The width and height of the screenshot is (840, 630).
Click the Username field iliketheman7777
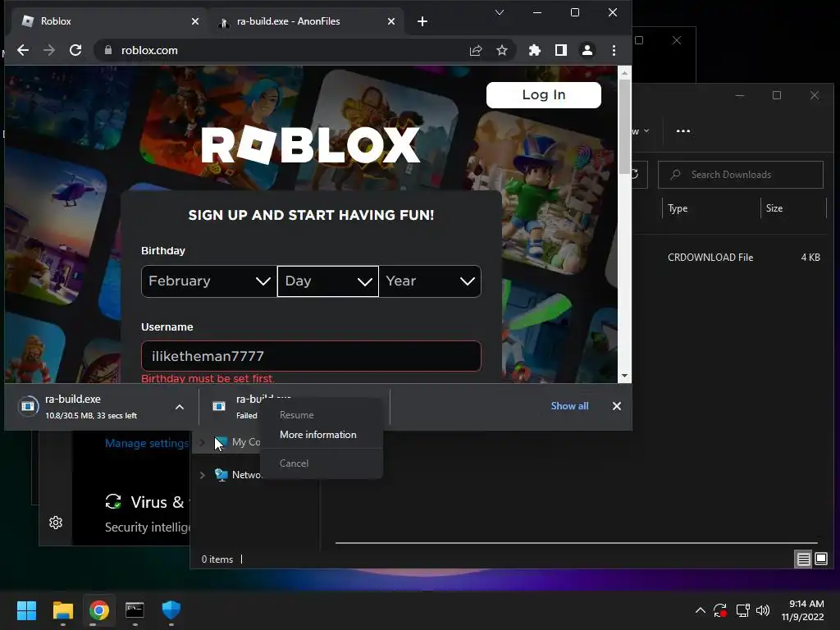point(311,356)
